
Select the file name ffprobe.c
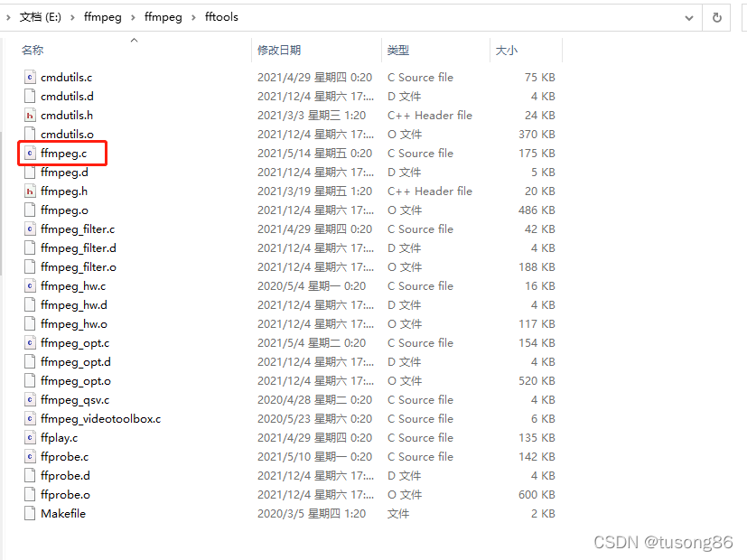64,457
